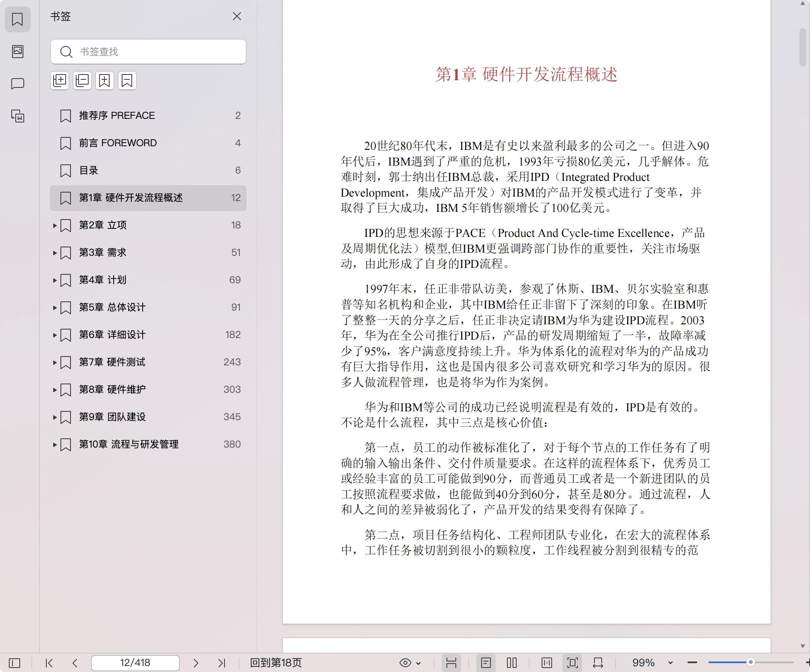
Task: Focus the bookmark search field
Action: point(148,52)
